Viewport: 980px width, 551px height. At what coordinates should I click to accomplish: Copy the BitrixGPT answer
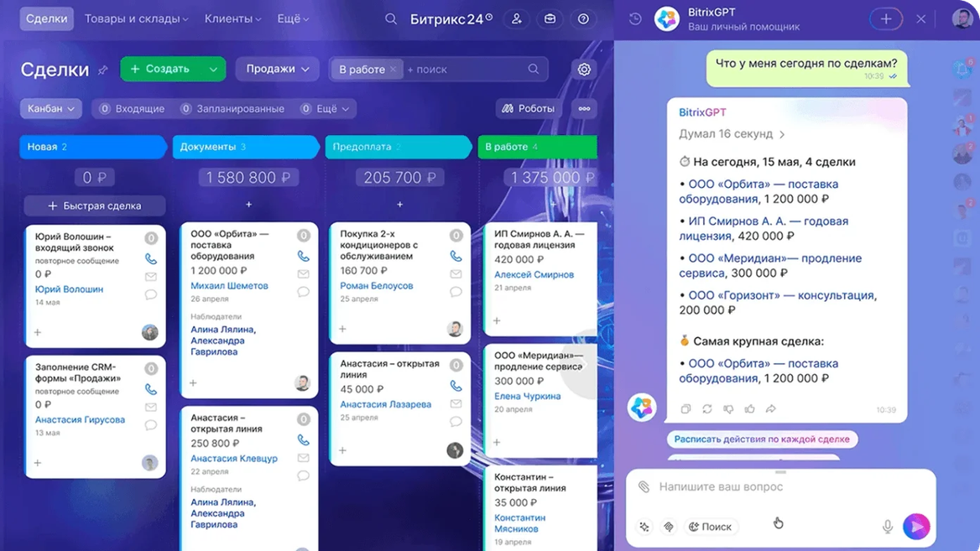tap(685, 408)
